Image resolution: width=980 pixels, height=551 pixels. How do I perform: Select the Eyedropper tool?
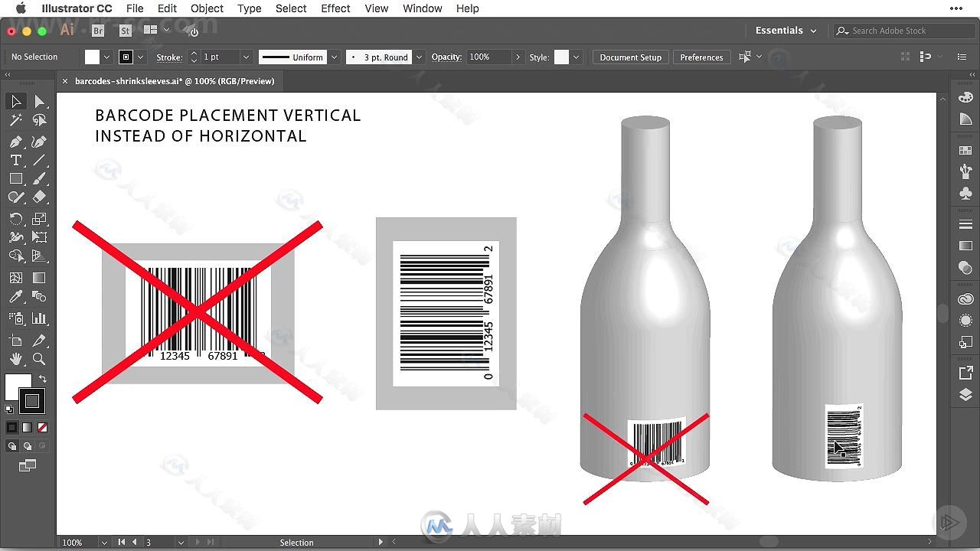15,296
